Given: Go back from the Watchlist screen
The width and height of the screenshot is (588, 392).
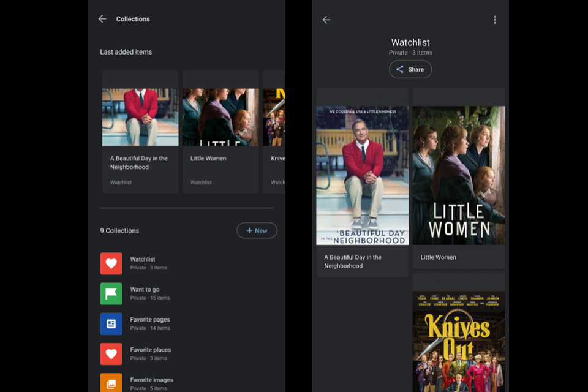Looking at the screenshot, I should (x=326, y=20).
